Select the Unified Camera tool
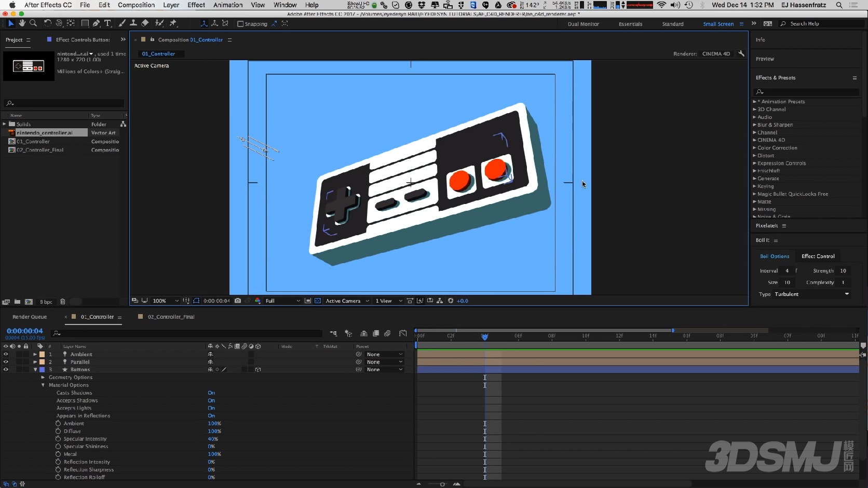 click(59, 23)
